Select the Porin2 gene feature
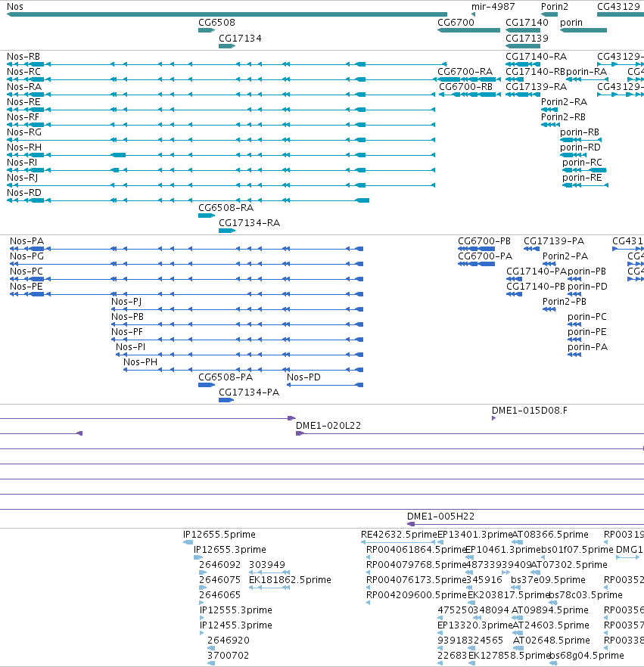The image size is (644, 667). pyautogui.click(x=549, y=14)
